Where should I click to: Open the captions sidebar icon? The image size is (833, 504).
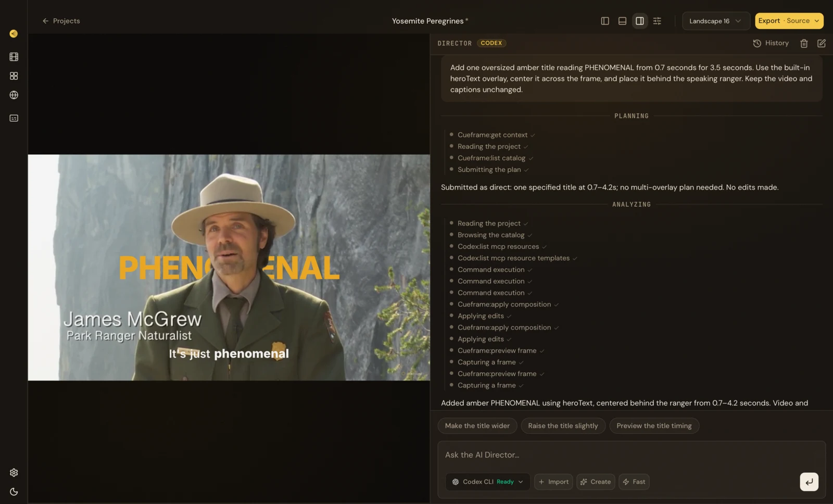tap(14, 118)
